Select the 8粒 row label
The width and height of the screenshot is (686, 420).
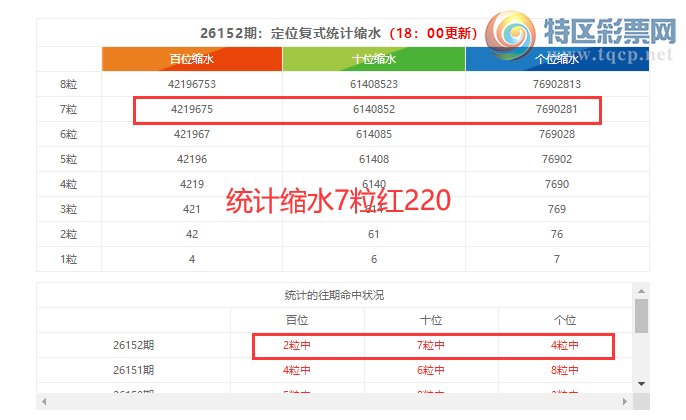click(69, 84)
